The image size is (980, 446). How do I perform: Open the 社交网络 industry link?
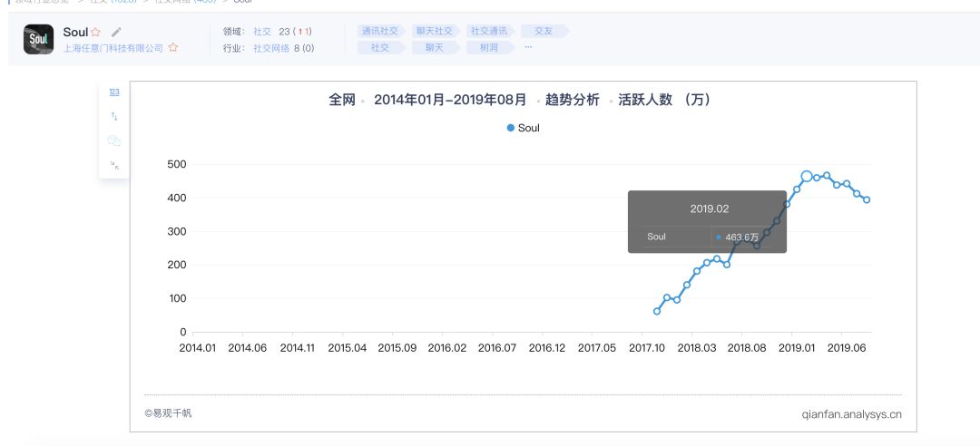coord(270,48)
